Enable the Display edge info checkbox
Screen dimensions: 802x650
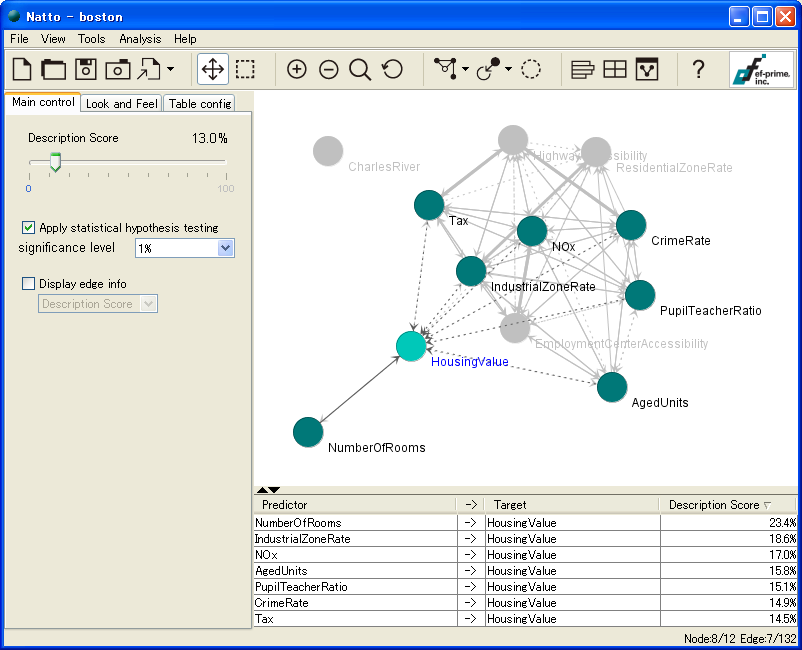point(29,284)
